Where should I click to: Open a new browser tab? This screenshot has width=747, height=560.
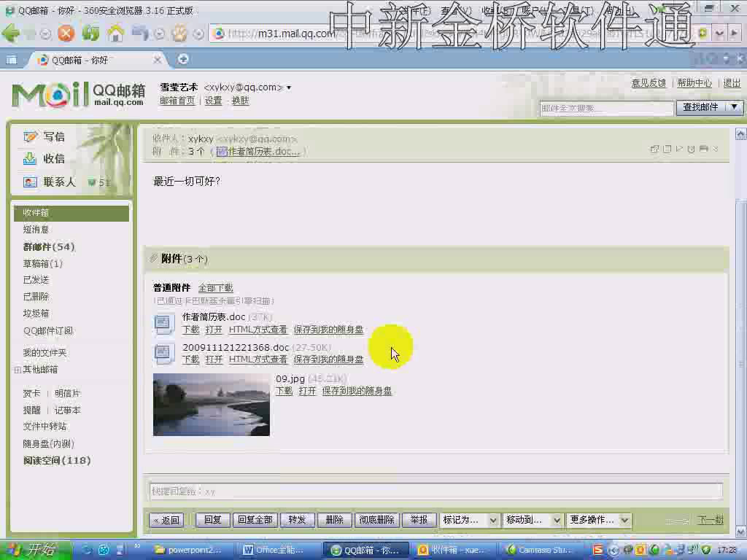(x=182, y=59)
